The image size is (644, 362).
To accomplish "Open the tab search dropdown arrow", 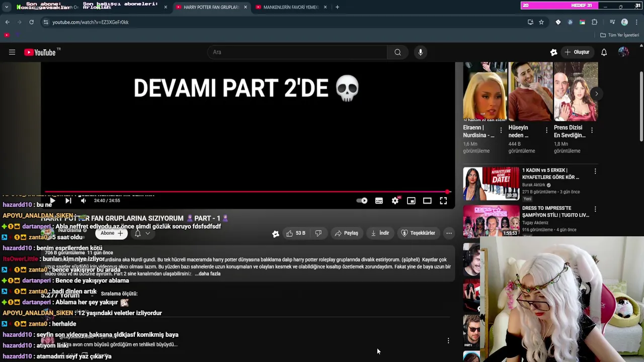I will point(7,7).
